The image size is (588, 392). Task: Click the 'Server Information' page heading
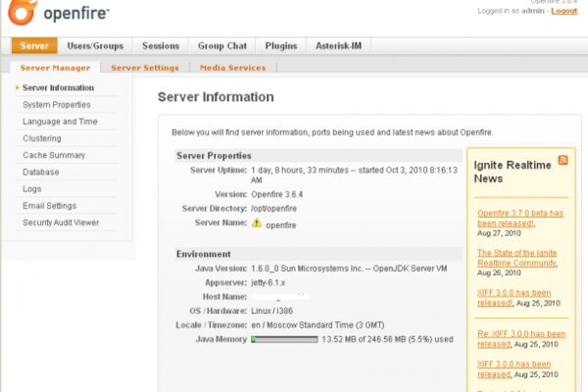tap(216, 97)
